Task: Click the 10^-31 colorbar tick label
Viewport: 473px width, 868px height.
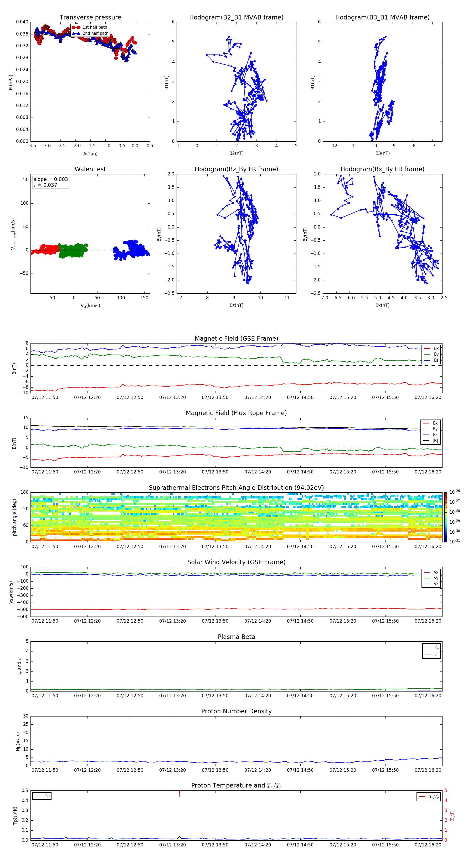Action: point(455,542)
